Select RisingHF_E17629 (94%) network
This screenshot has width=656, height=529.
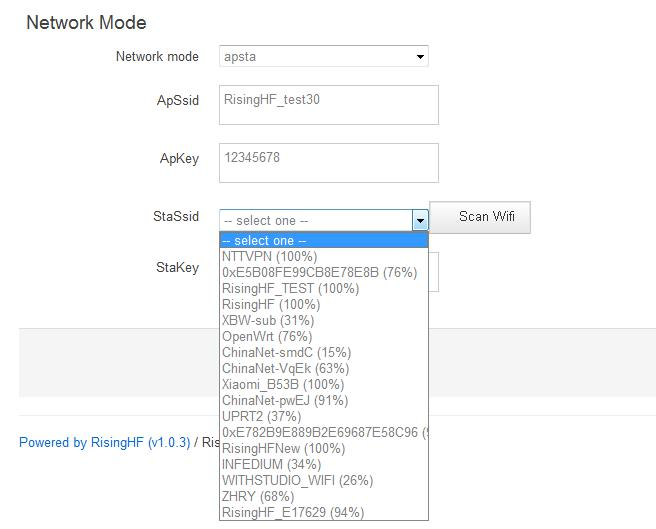pos(323,512)
